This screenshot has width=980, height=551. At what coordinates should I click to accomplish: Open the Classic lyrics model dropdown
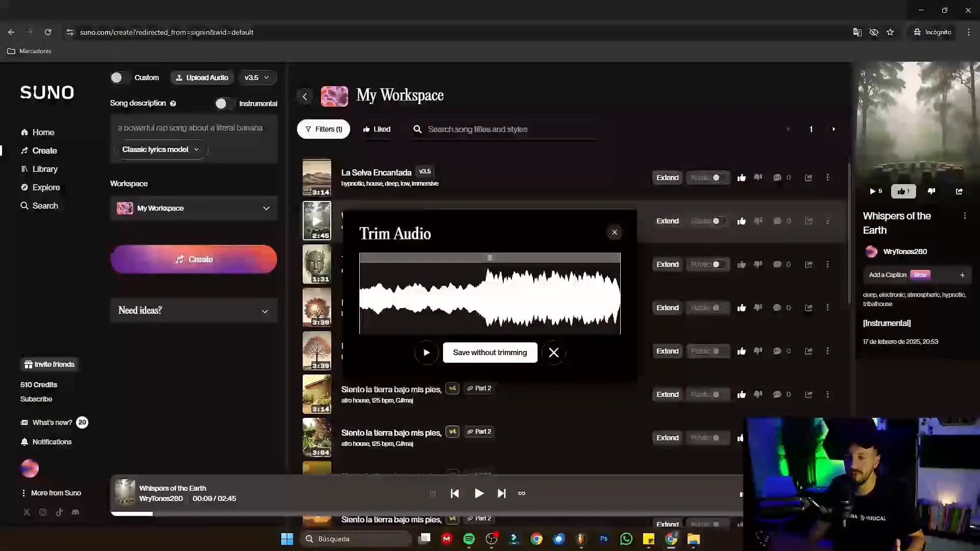pos(160,149)
